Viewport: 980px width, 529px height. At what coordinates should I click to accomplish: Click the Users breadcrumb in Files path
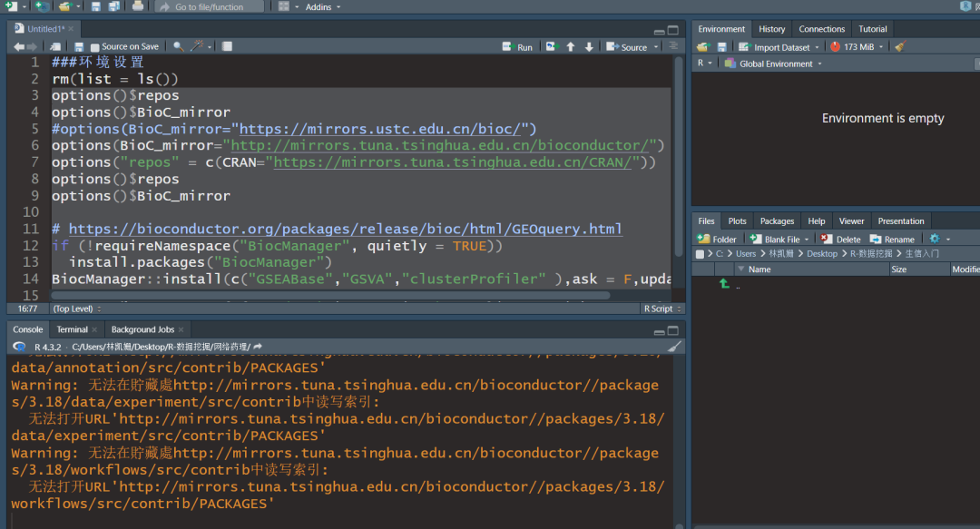click(746, 254)
